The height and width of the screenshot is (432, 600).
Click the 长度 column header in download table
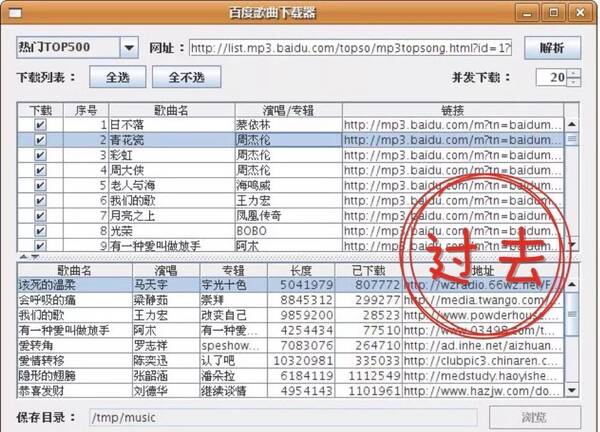pos(300,270)
